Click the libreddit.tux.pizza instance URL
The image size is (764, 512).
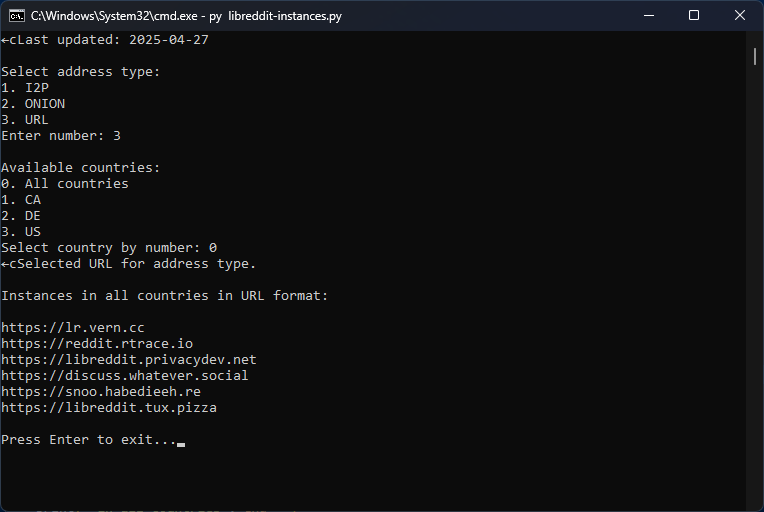(109, 408)
